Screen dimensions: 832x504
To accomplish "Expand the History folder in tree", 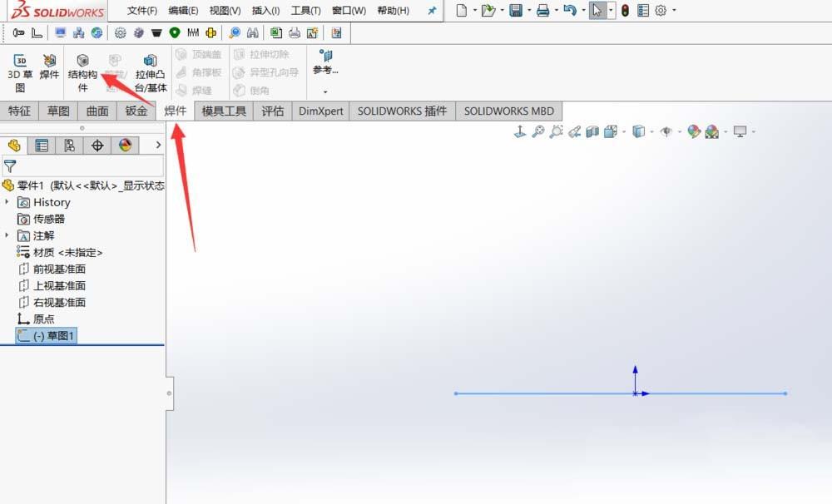I will 8,201.
